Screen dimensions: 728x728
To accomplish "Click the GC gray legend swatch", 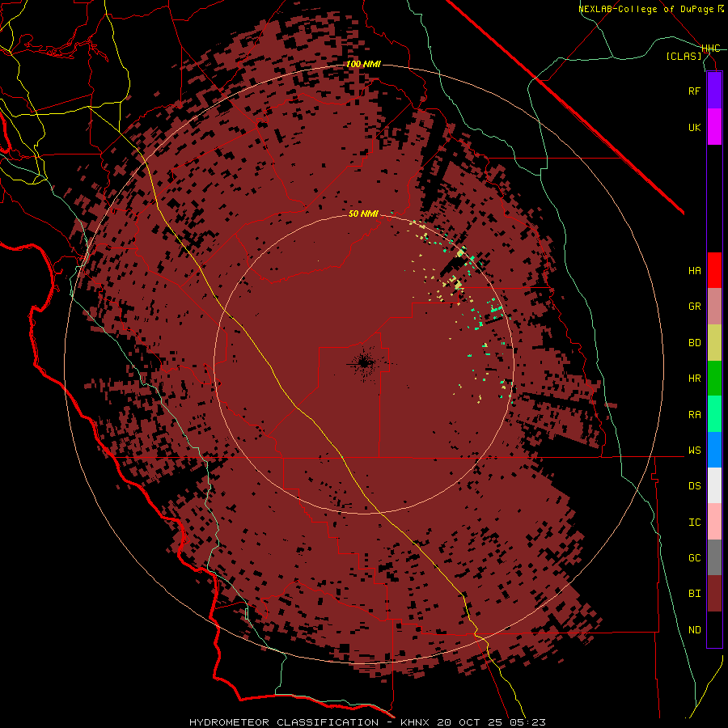I will tap(714, 557).
